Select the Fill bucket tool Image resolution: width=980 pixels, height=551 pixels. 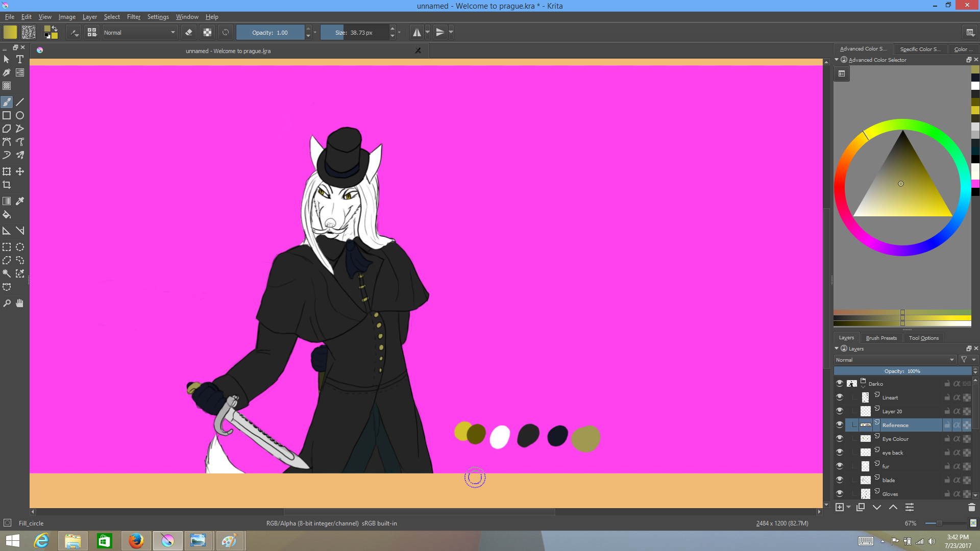pos(7,215)
